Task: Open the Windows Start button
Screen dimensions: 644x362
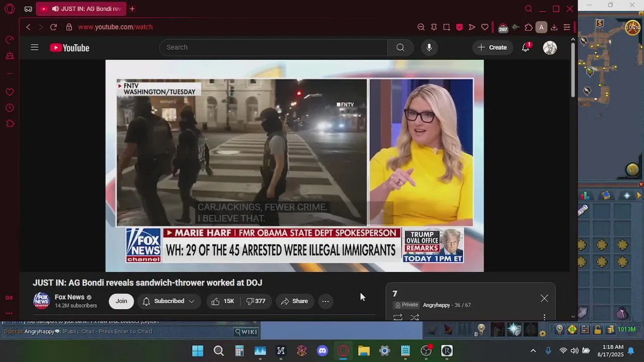Action: [x=198, y=351]
